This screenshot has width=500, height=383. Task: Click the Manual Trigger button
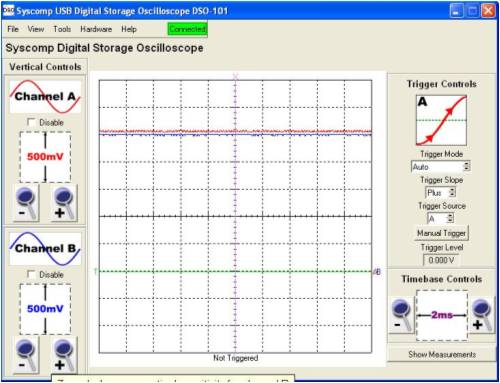[441, 233]
